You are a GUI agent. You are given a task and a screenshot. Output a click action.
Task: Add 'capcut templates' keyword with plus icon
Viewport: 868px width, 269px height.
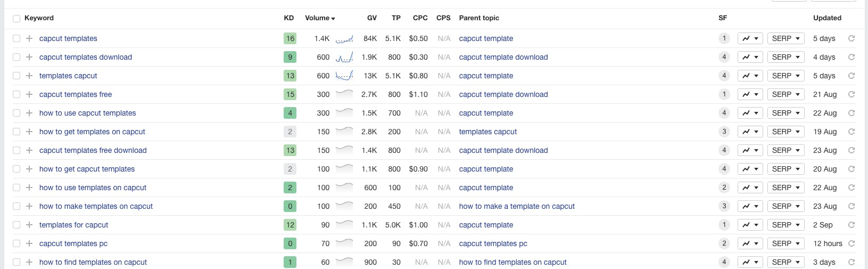[x=29, y=38]
